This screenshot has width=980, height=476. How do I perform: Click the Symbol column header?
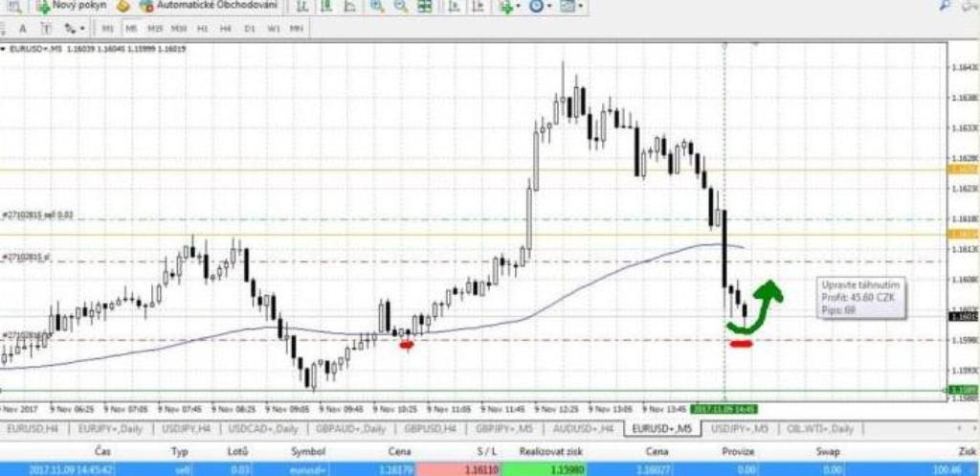click(308, 450)
